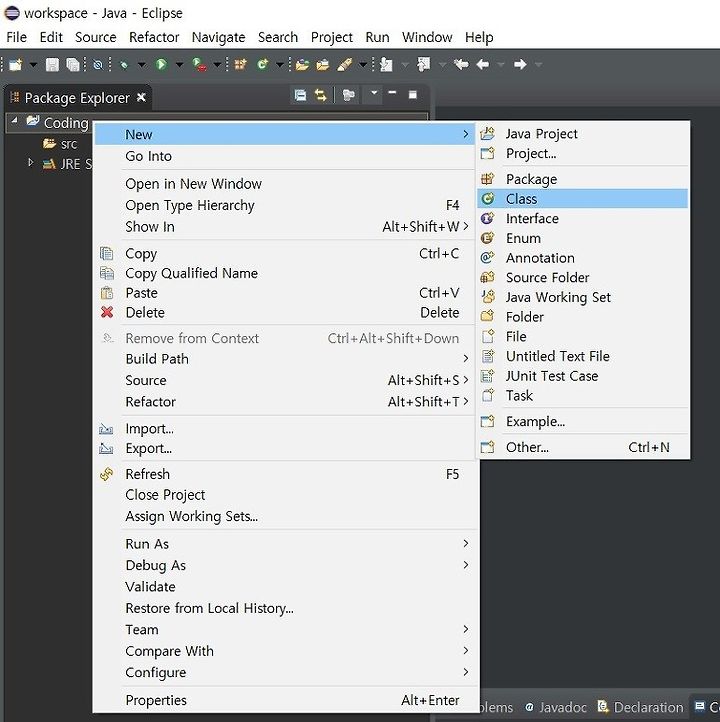Open the New wizard toolbar dropdown arrow
Image resolution: width=720 pixels, height=722 pixels.
click(33, 64)
